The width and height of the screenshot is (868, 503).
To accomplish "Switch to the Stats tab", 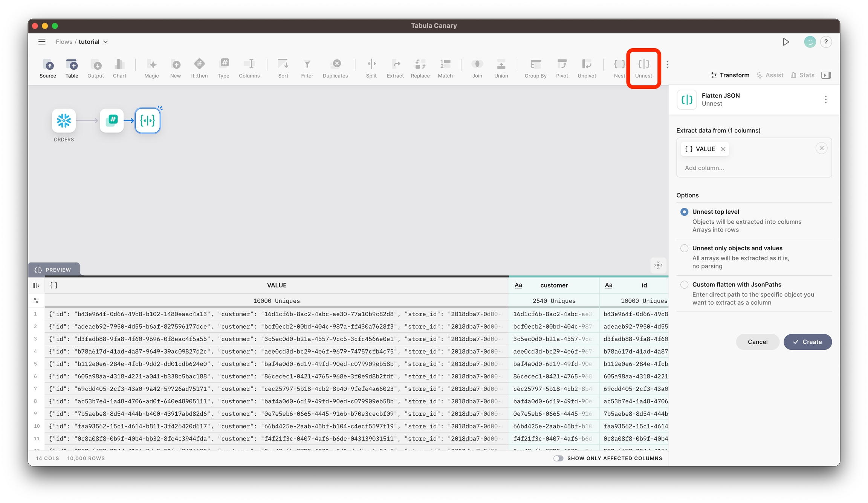I will coord(802,75).
